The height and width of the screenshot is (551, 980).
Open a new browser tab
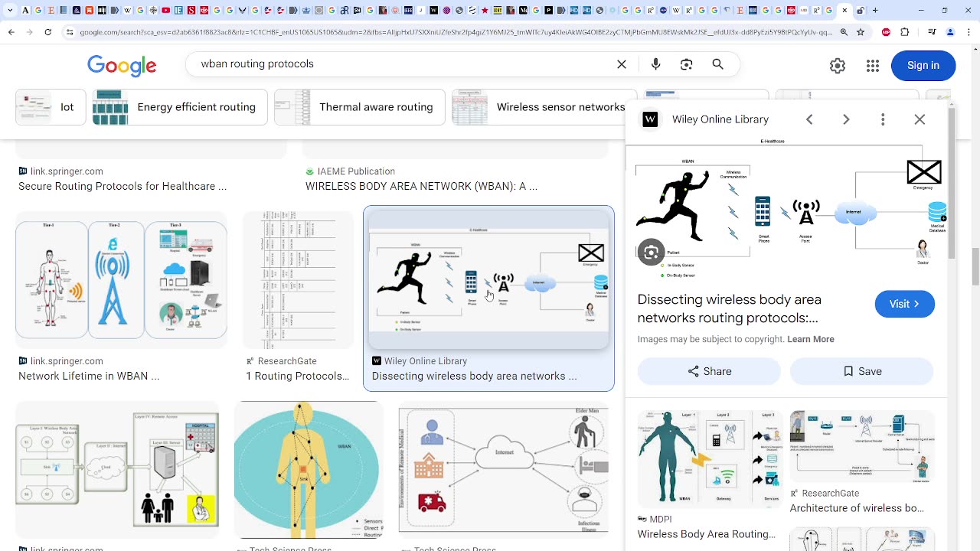(x=875, y=11)
